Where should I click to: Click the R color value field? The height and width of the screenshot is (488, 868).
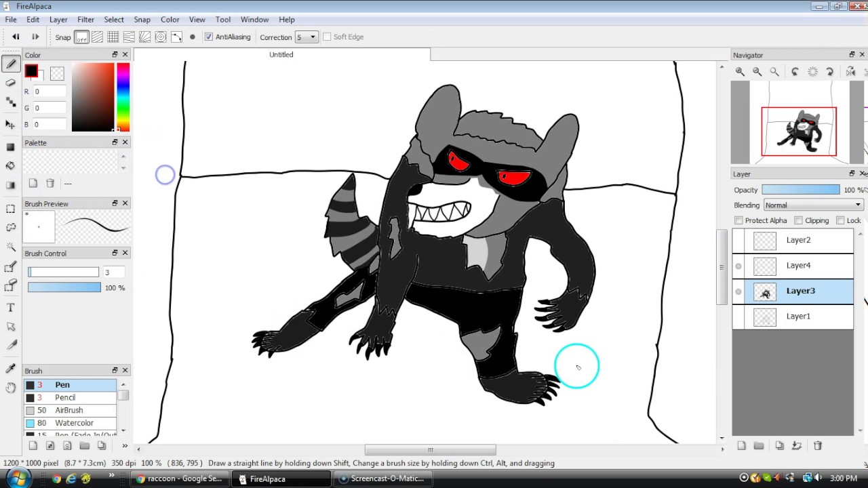pos(50,91)
